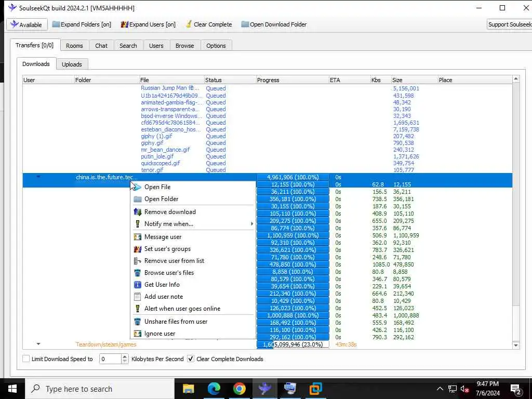Select the Downloads sub-tab
The image size is (532, 399).
click(36, 64)
